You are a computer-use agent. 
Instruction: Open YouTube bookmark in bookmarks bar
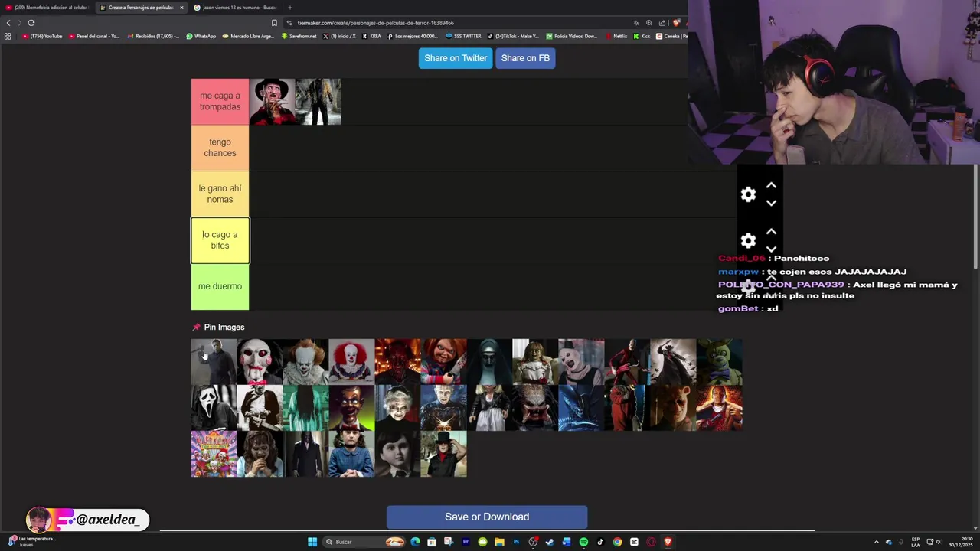[42, 36]
